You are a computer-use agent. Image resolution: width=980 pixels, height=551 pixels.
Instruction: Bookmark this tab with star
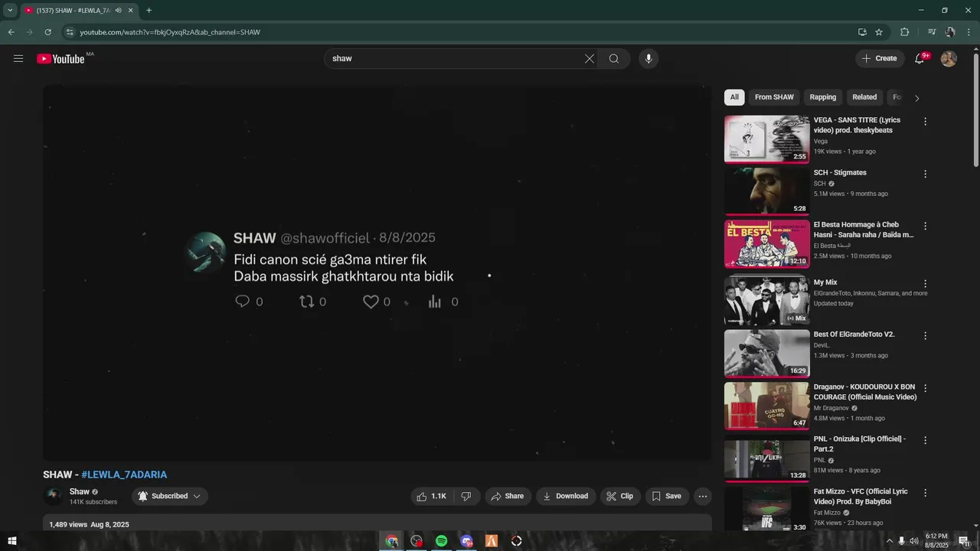pyautogui.click(x=879, y=32)
